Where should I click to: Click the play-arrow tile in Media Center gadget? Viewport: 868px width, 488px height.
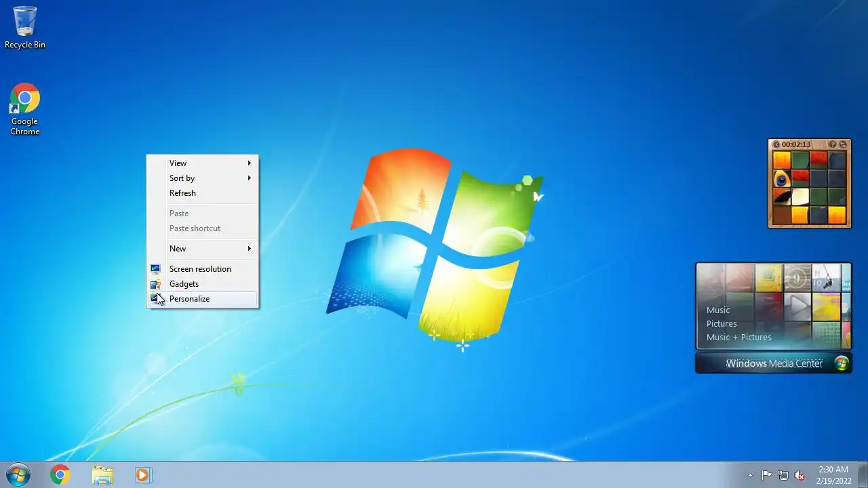tap(798, 306)
